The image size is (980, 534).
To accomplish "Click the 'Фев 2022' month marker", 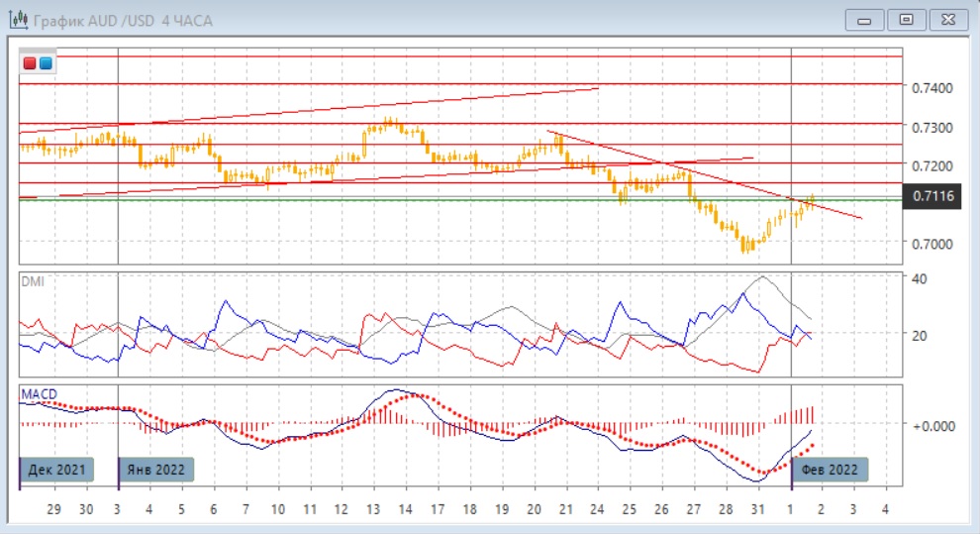I will pyautogui.click(x=830, y=470).
